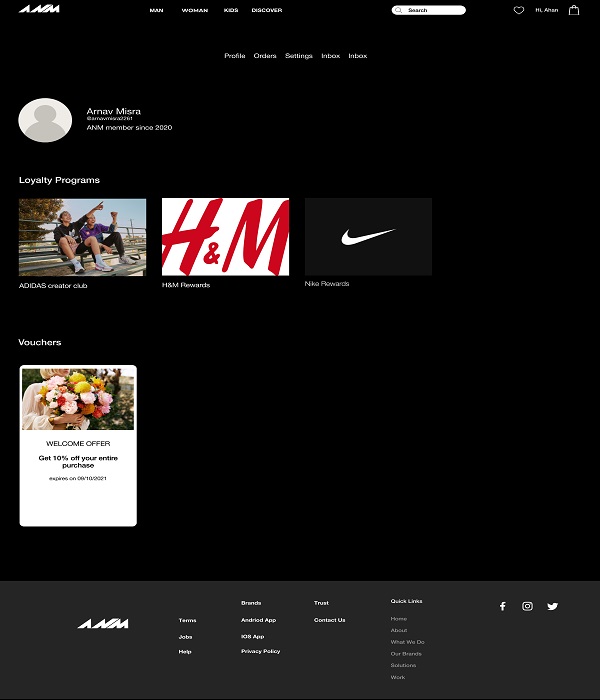Visit the Facebook page icon

503,606
